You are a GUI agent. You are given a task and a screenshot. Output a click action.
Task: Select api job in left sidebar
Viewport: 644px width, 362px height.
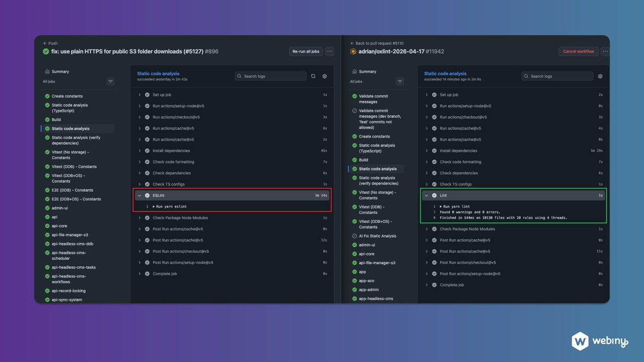coord(54,217)
